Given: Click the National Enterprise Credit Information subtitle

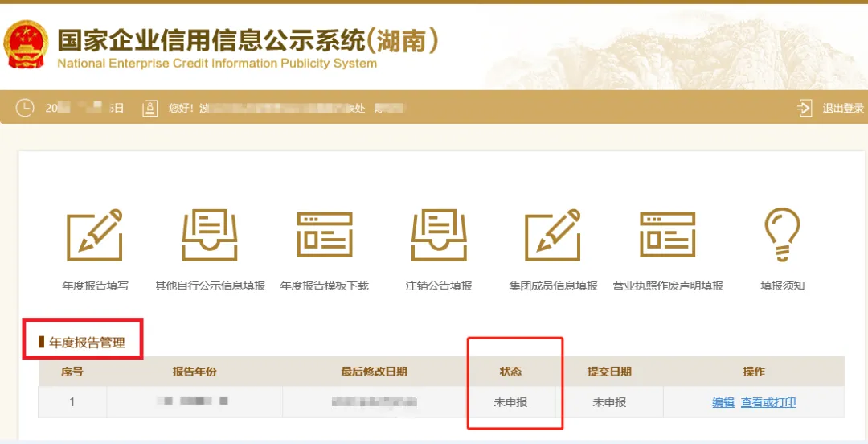Looking at the screenshot, I should click(x=217, y=64).
